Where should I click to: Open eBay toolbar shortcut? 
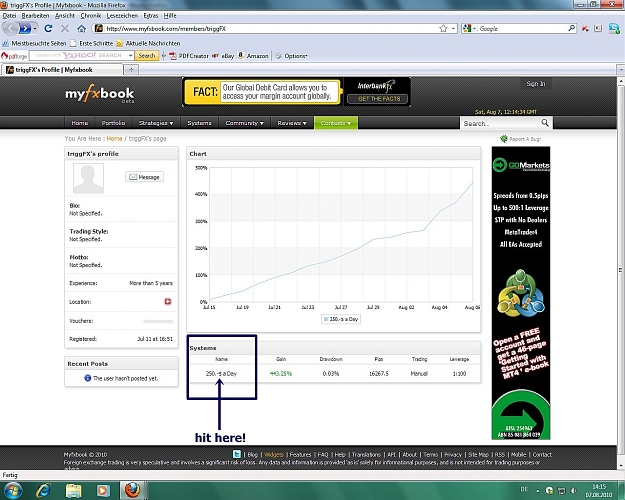click(223, 56)
